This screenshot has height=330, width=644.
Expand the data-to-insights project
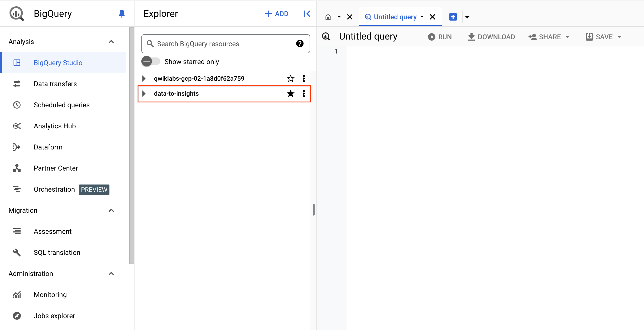point(144,94)
